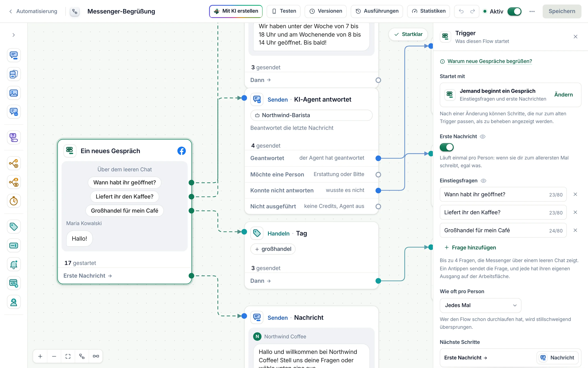Open Warum neue Gespräche begrüßen link
This screenshot has height=368, width=588.
[490, 61]
